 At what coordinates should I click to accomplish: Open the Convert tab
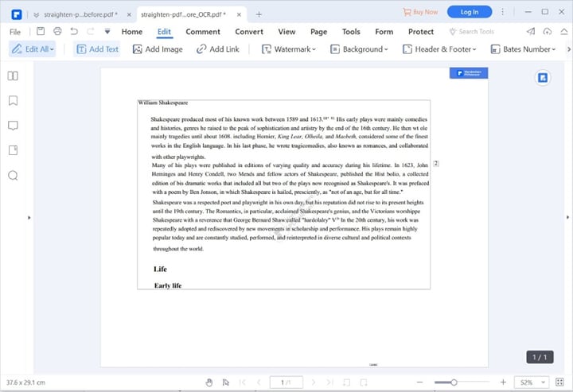click(249, 32)
